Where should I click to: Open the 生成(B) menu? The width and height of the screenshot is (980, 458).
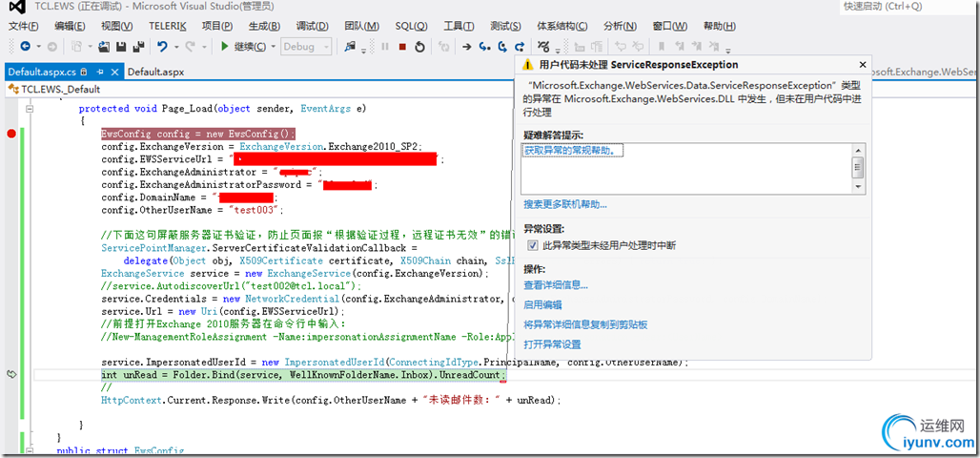[x=264, y=26]
